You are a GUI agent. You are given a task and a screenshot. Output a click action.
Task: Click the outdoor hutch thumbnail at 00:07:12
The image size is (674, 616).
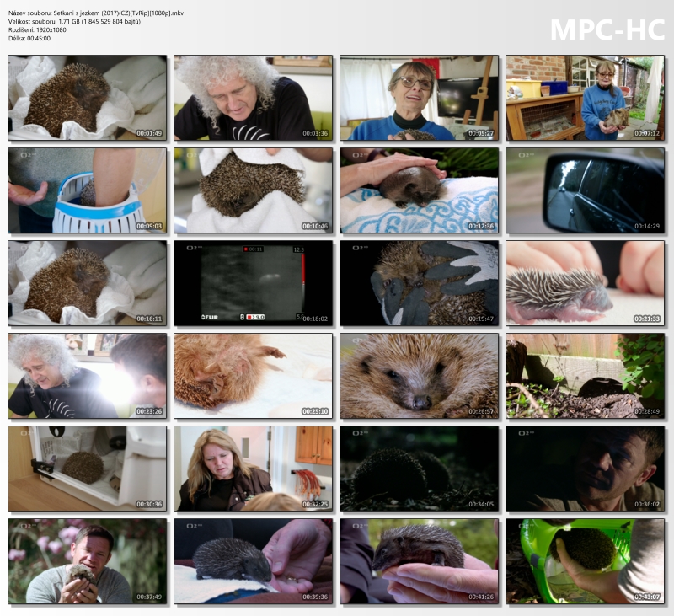(585, 98)
